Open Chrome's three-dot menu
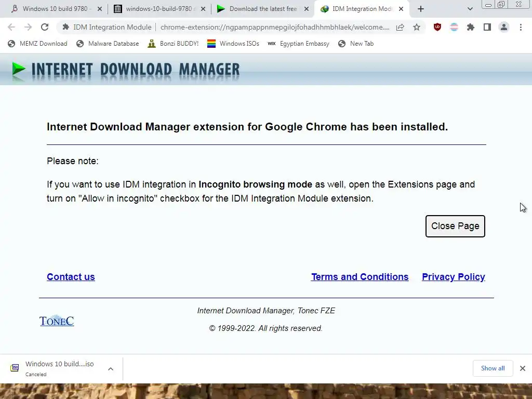Image resolution: width=532 pixels, height=399 pixels. pos(521,27)
